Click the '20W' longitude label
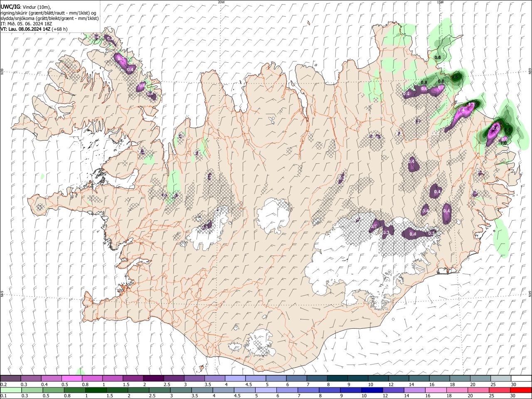 pyautogui.click(x=222, y=2)
